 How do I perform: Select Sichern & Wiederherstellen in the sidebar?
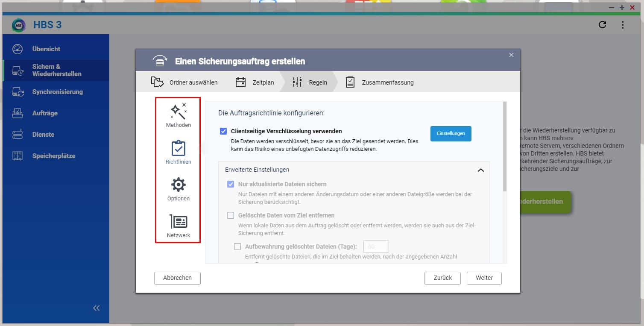click(x=56, y=70)
